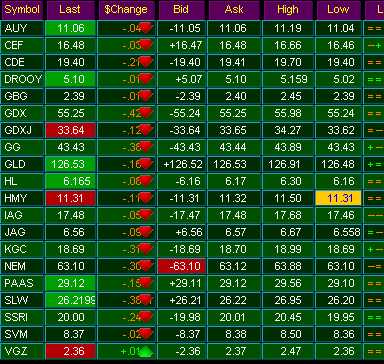Select the SSRI symbol cell

tap(22, 317)
